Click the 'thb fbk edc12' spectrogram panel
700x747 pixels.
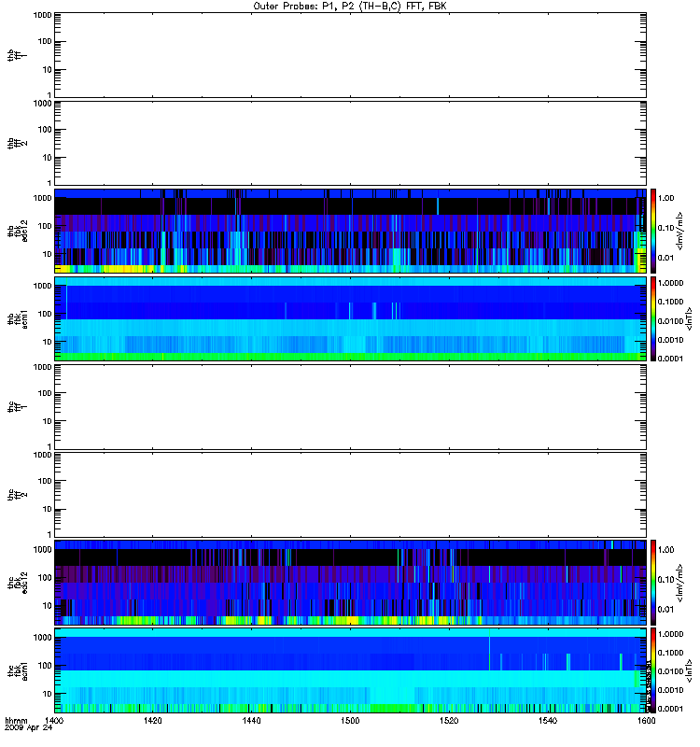coord(350,231)
